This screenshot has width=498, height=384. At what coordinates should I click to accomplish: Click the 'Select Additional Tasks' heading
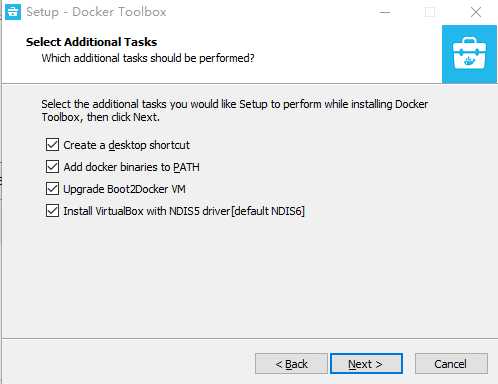(91, 42)
